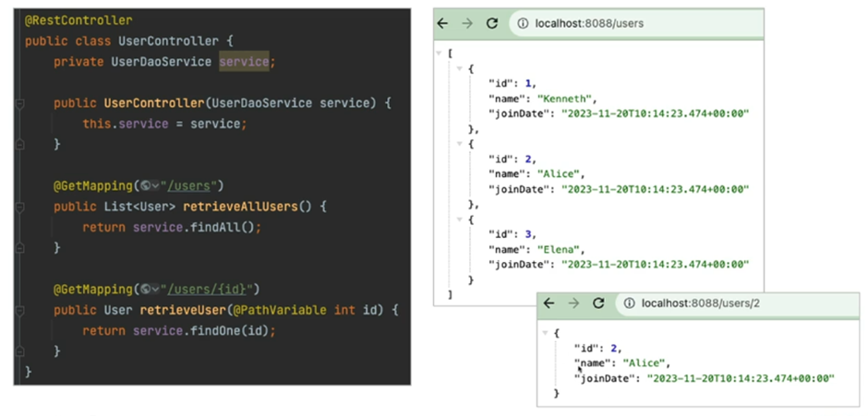Click site info icon beside localhost:8088/users
The width and height of the screenshot is (868, 416).
[x=523, y=24]
